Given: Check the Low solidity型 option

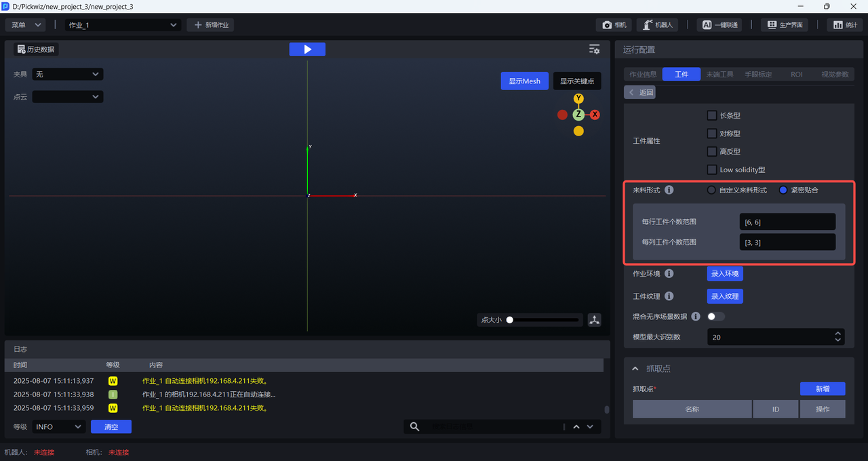Looking at the screenshot, I should tap(712, 169).
